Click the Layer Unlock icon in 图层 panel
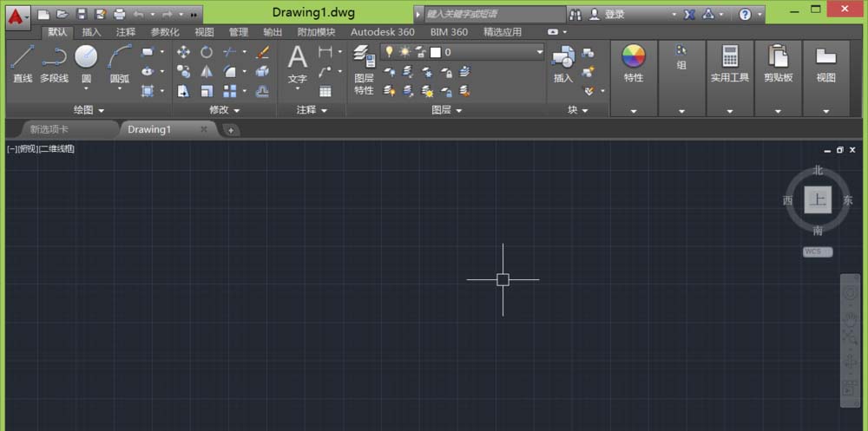This screenshot has width=868, height=431. 446,91
